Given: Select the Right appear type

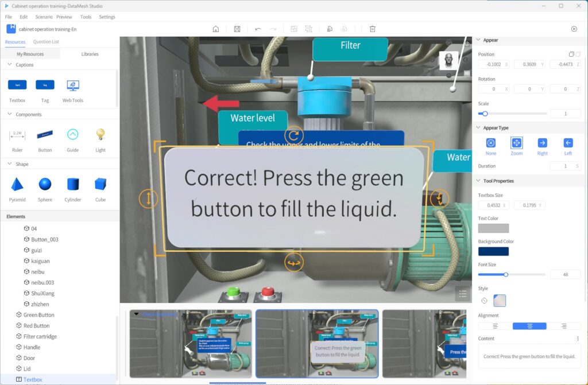Looking at the screenshot, I should (542, 143).
